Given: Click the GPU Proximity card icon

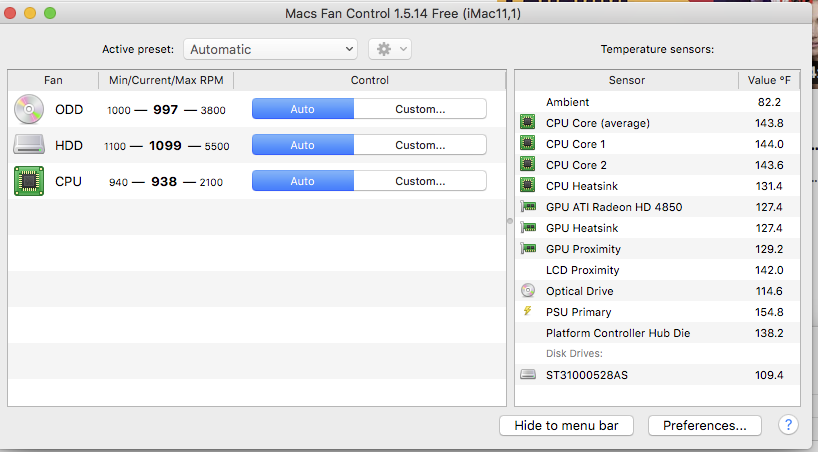Looking at the screenshot, I should pyautogui.click(x=528, y=248).
